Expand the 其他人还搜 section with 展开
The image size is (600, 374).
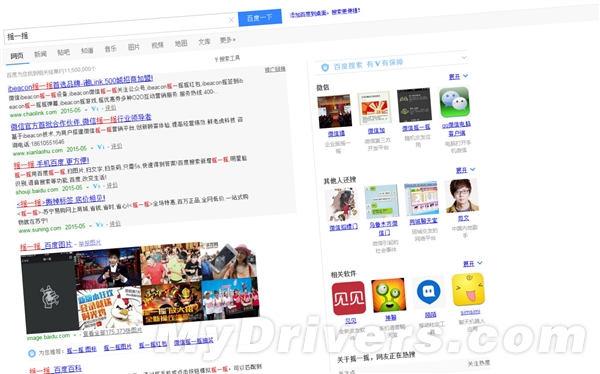(x=466, y=170)
